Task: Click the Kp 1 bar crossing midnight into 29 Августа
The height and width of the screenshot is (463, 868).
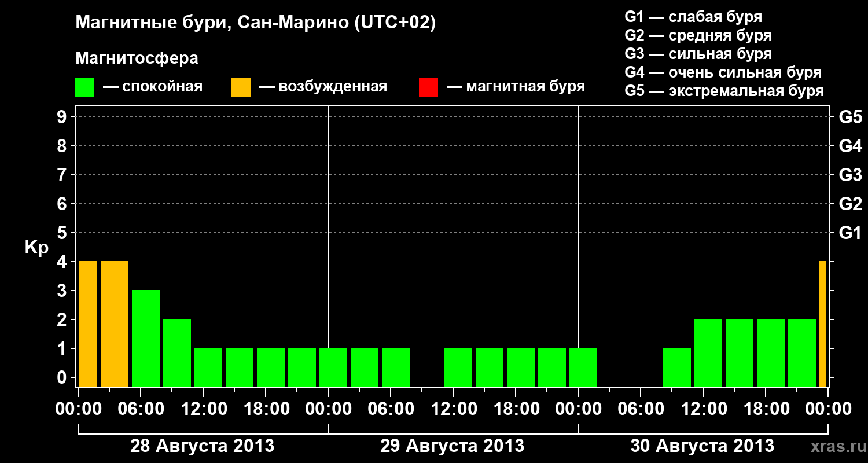Action: pos(333,368)
